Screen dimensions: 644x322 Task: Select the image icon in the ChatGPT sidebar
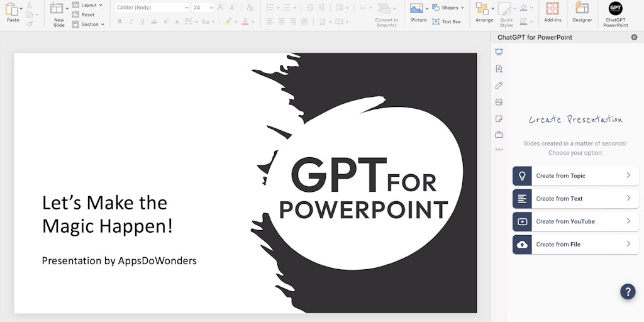coord(499,102)
